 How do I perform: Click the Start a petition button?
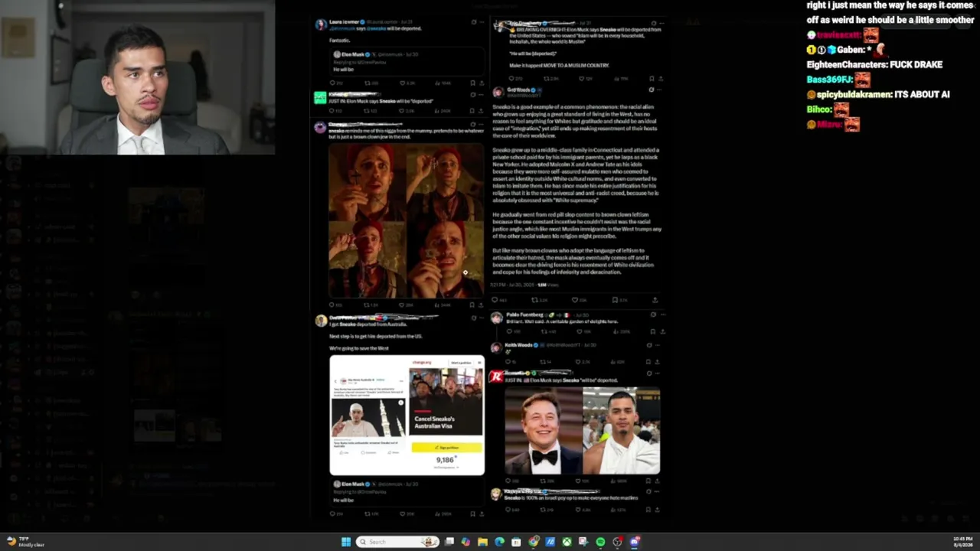click(461, 362)
